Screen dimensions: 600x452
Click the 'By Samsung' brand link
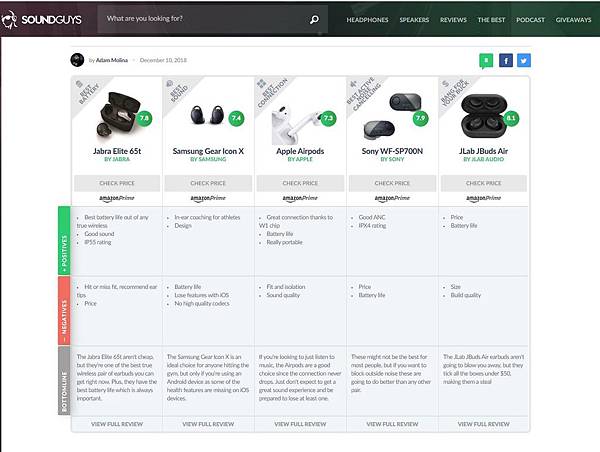[208, 159]
